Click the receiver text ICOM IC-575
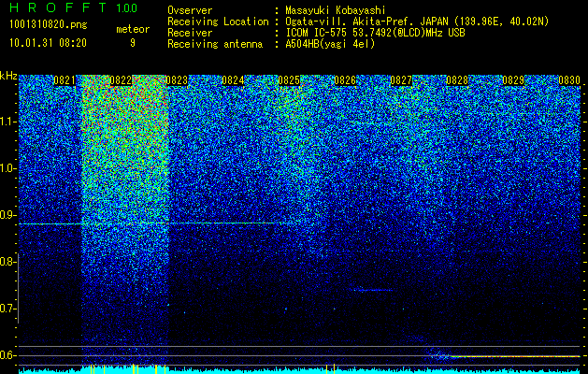 (317, 33)
